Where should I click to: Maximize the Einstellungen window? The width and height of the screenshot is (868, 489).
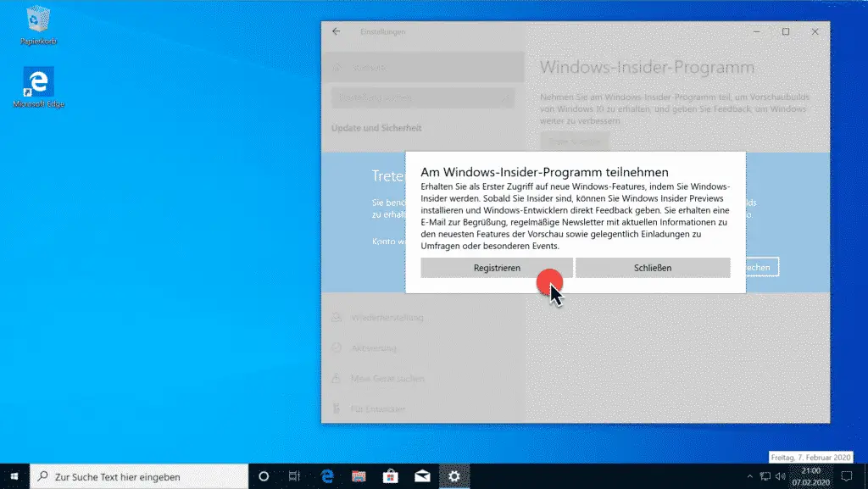click(786, 31)
